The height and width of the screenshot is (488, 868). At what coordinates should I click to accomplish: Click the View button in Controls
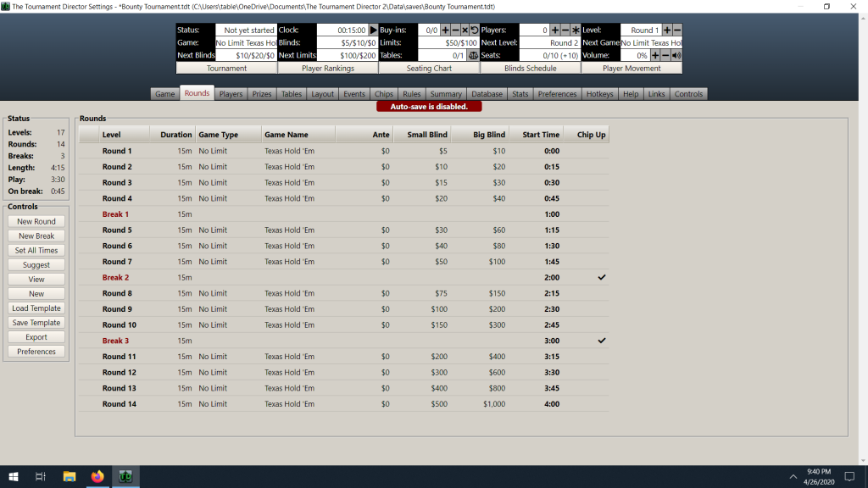click(36, 280)
